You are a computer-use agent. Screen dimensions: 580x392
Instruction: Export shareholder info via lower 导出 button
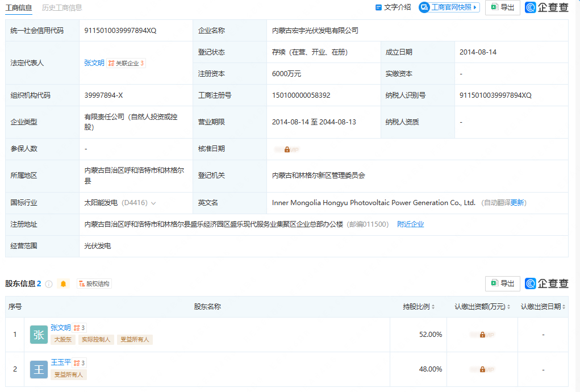point(502,283)
